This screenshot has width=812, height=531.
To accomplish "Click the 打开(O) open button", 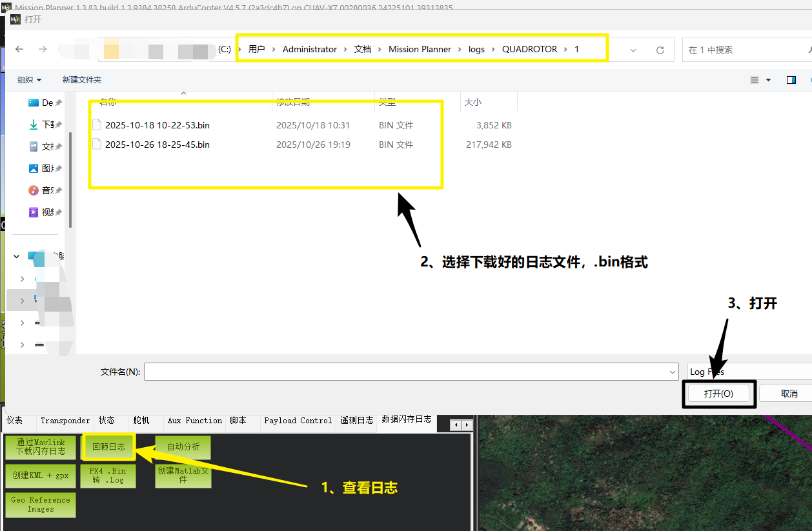I will 718,394.
